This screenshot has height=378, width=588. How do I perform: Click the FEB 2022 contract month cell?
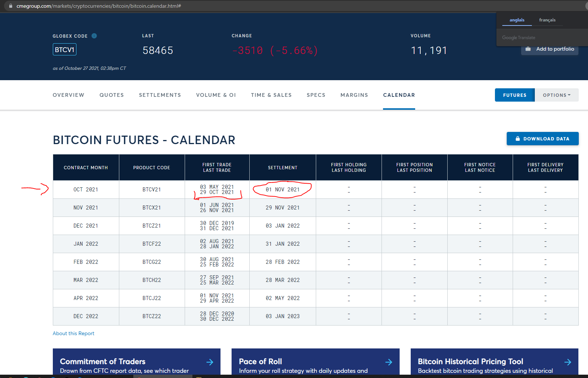coord(86,262)
